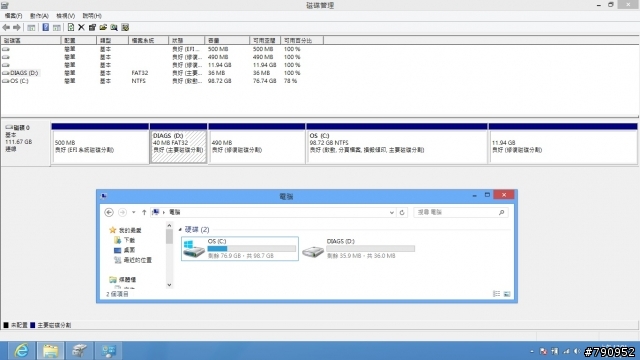The image size is (640, 360).
Task: Switch Explorer to details view icon
Action: (x=496, y=294)
